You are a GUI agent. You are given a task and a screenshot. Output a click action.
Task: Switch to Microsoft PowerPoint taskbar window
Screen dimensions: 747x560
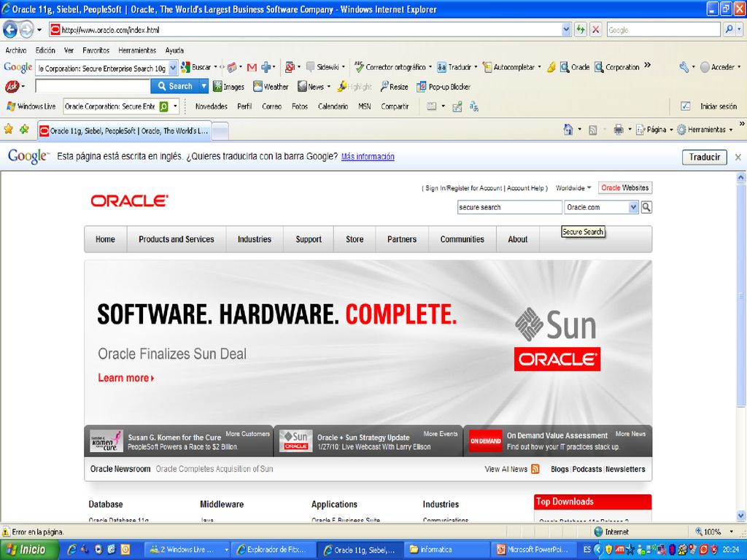(535, 550)
